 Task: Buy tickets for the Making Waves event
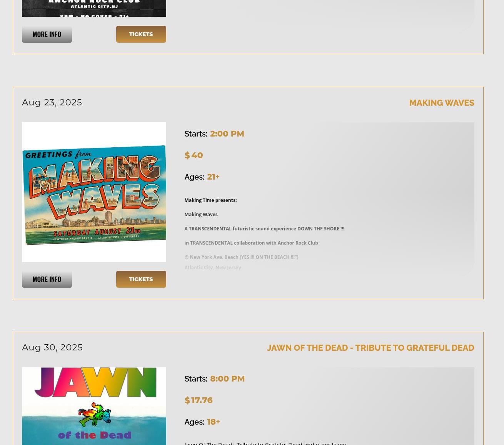click(x=141, y=279)
